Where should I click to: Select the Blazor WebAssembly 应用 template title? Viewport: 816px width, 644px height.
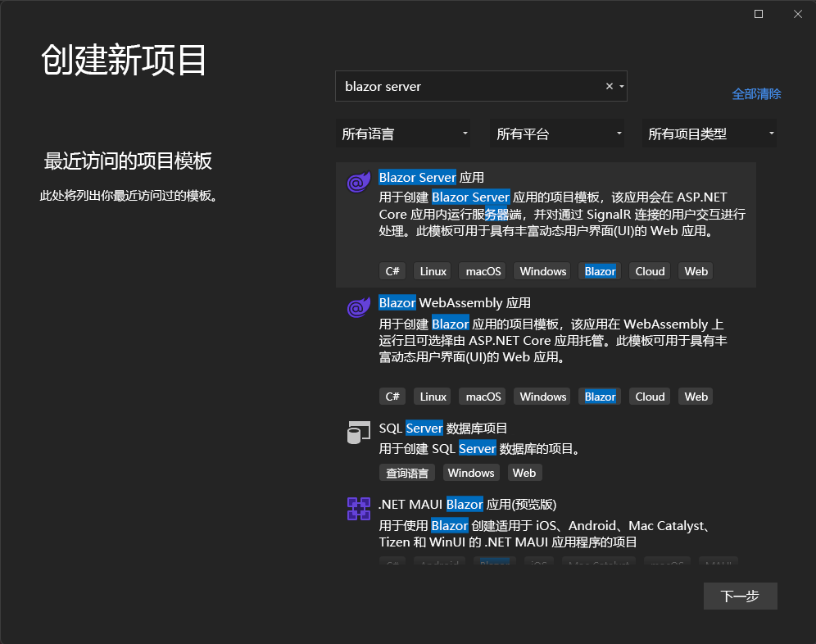[455, 303]
